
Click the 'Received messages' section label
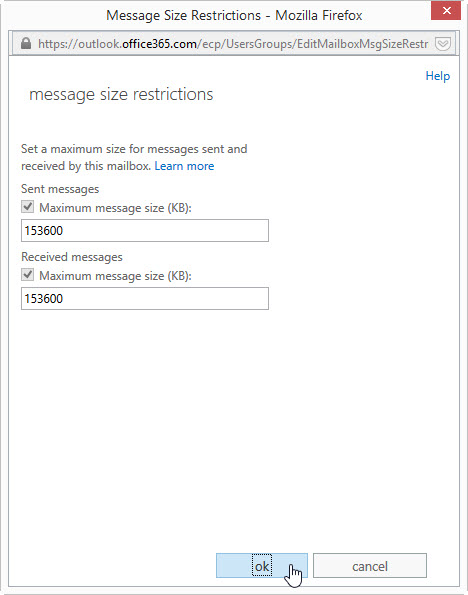click(72, 257)
